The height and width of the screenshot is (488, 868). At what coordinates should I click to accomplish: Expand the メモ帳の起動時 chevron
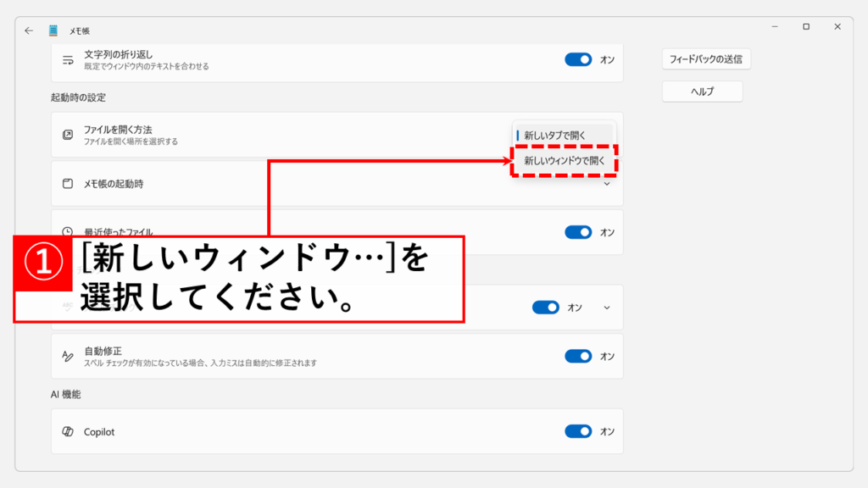606,184
